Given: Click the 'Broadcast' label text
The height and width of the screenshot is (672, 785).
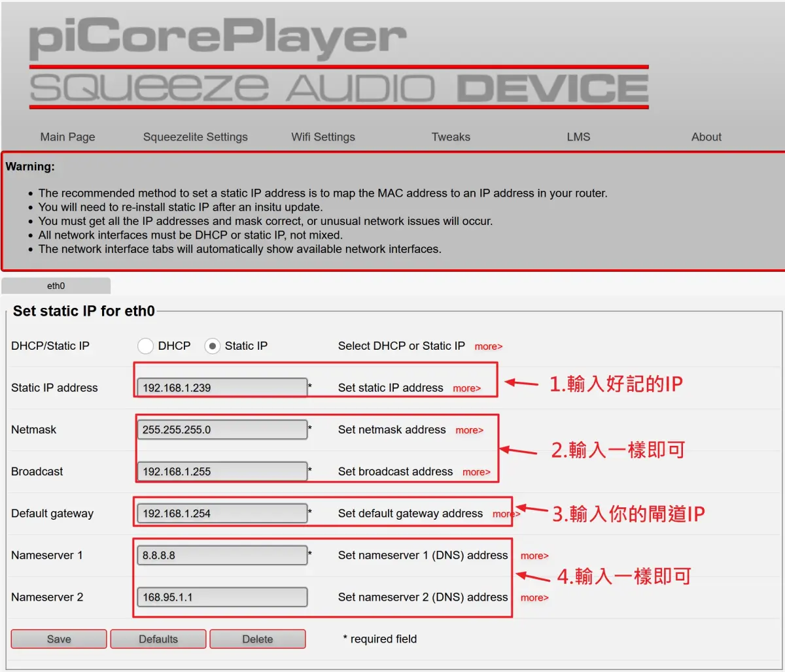Looking at the screenshot, I should (37, 471).
